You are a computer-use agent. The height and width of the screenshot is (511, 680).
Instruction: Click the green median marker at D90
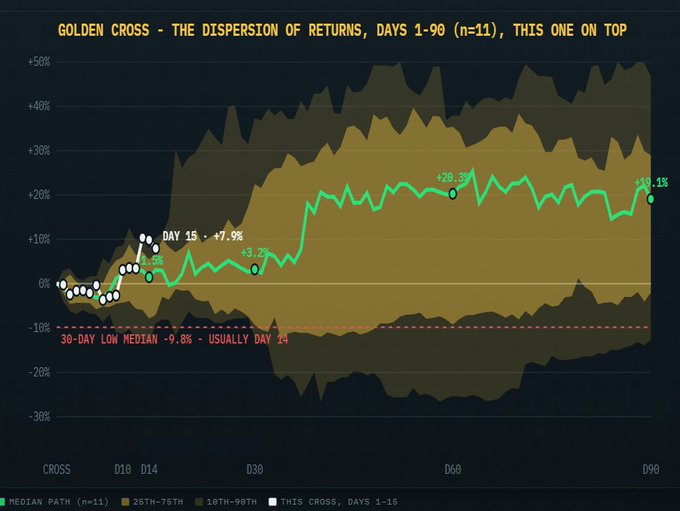coord(651,199)
